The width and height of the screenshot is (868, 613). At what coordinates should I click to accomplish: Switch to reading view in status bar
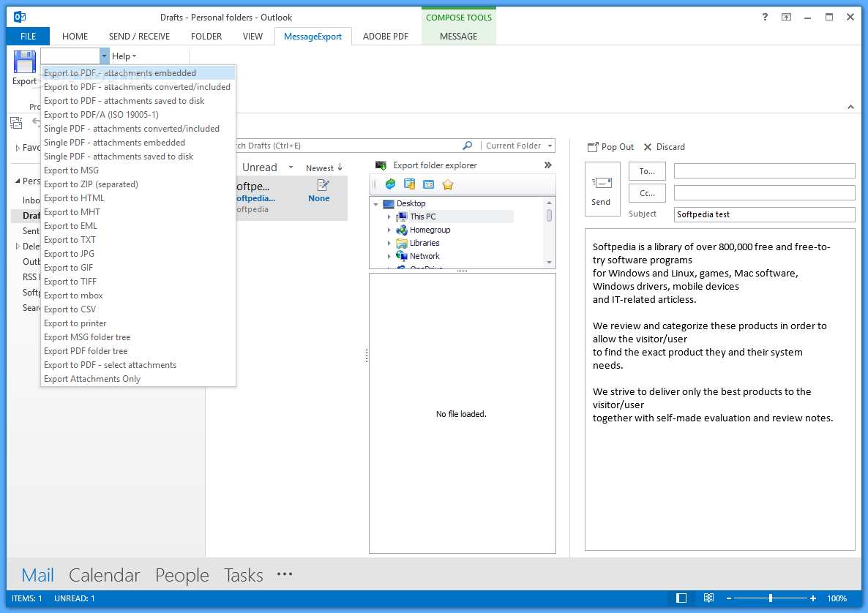tap(708, 598)
